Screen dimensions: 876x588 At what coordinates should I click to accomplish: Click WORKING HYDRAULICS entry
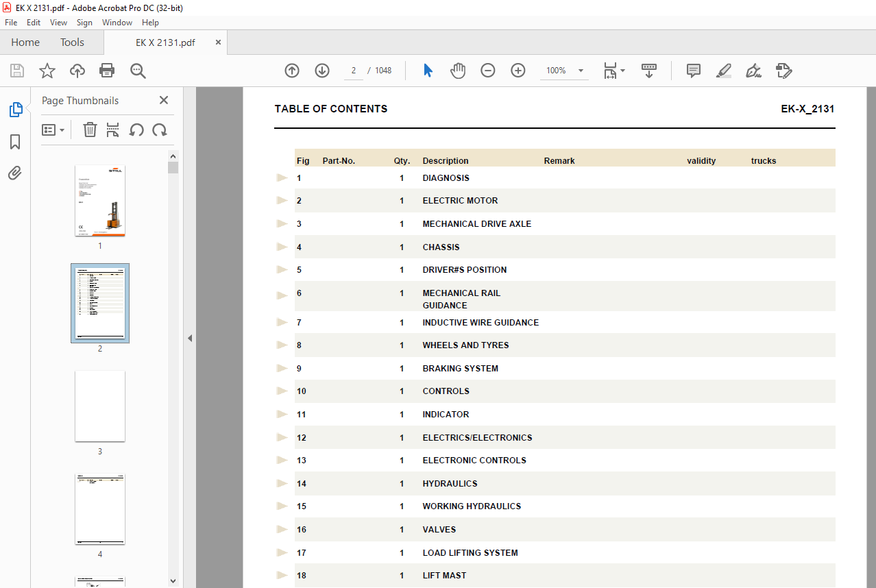click(x=472, y=506)
